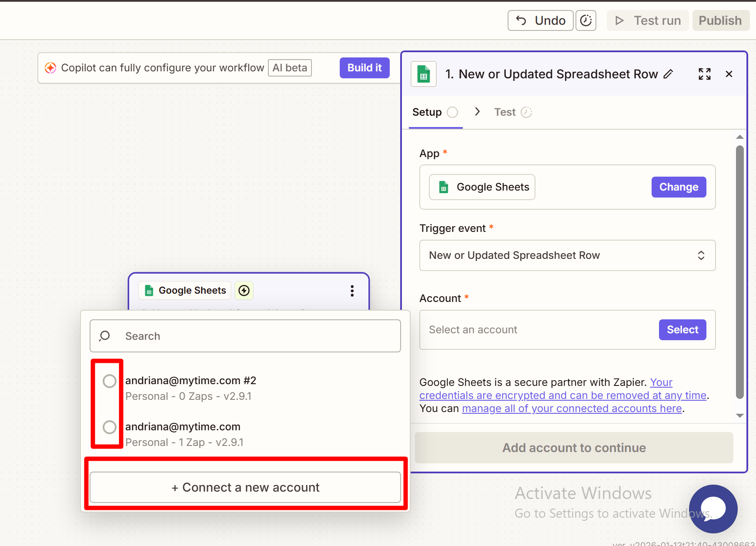Click the Trigger event label
This screenshot has height=546, width=756.
click(452, 228)
